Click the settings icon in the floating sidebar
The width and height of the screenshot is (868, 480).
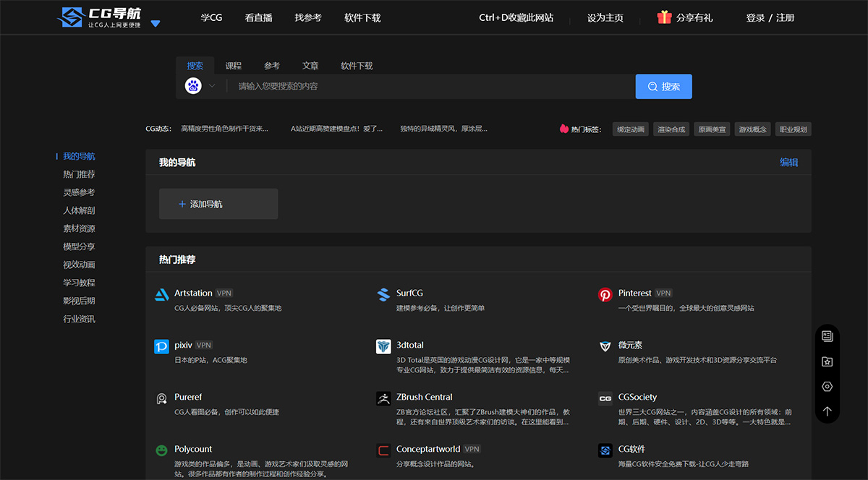(x=827, y=386)
